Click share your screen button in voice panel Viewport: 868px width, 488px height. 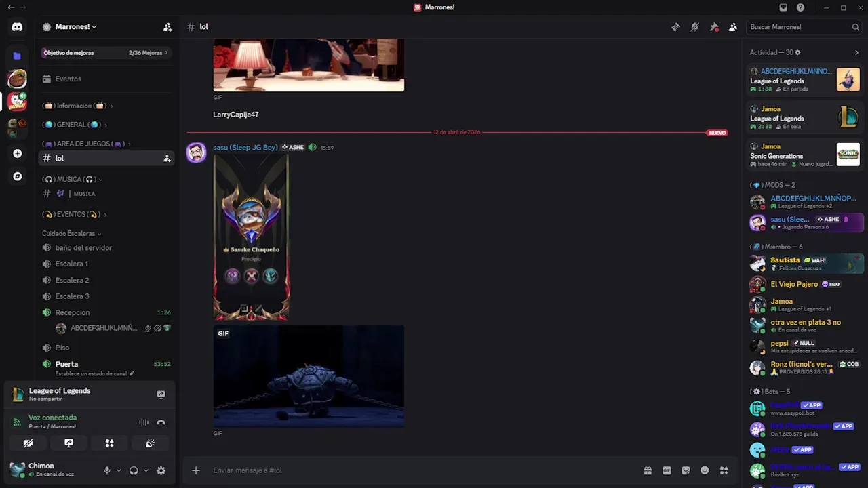[x=68, y=443]
